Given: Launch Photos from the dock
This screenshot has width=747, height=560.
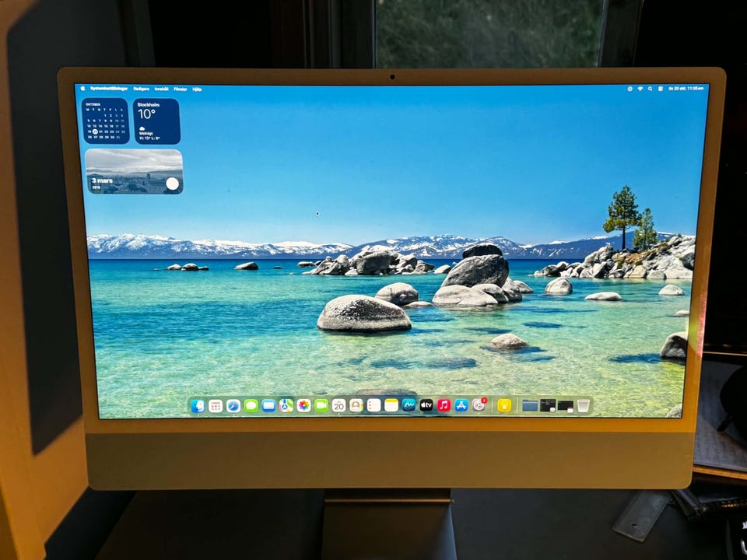Looking at the screenshot, I should coord(303,406).
